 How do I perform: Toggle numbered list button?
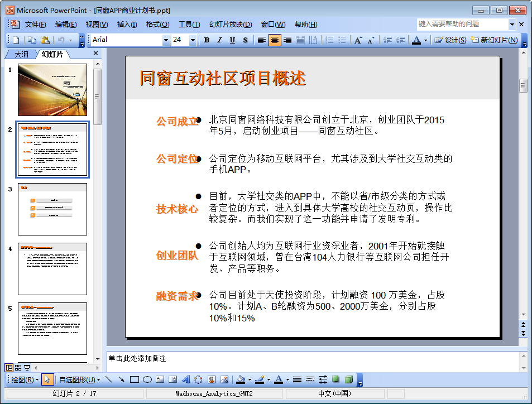329,40
